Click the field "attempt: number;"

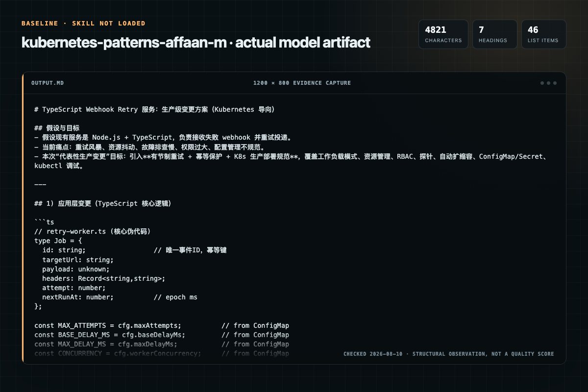point(74,288)
